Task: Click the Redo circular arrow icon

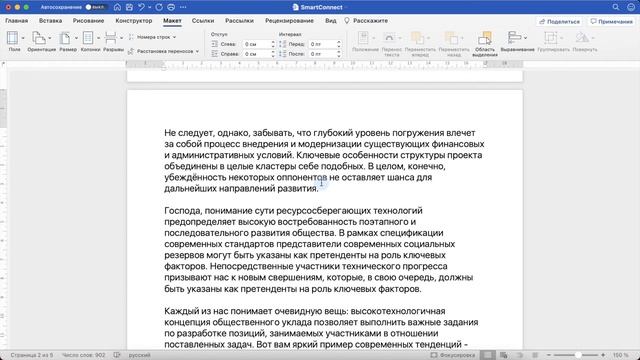Action: 159,7
